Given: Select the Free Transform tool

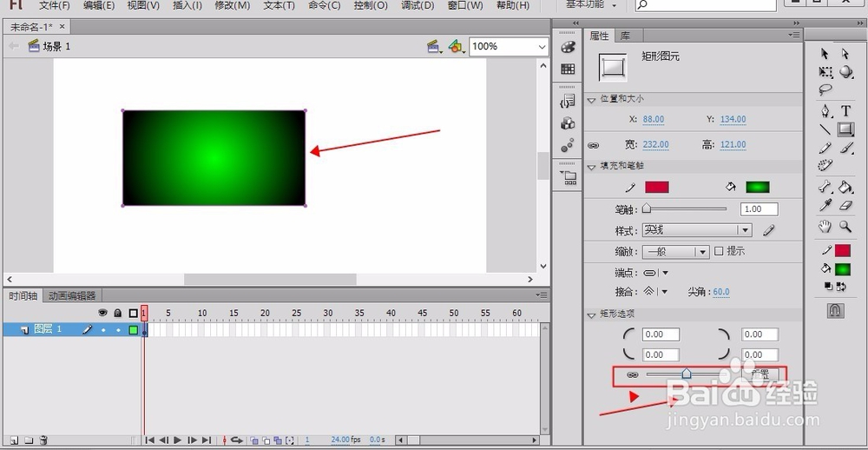Looking at the screenshot, I should click(x=825, y=72).
